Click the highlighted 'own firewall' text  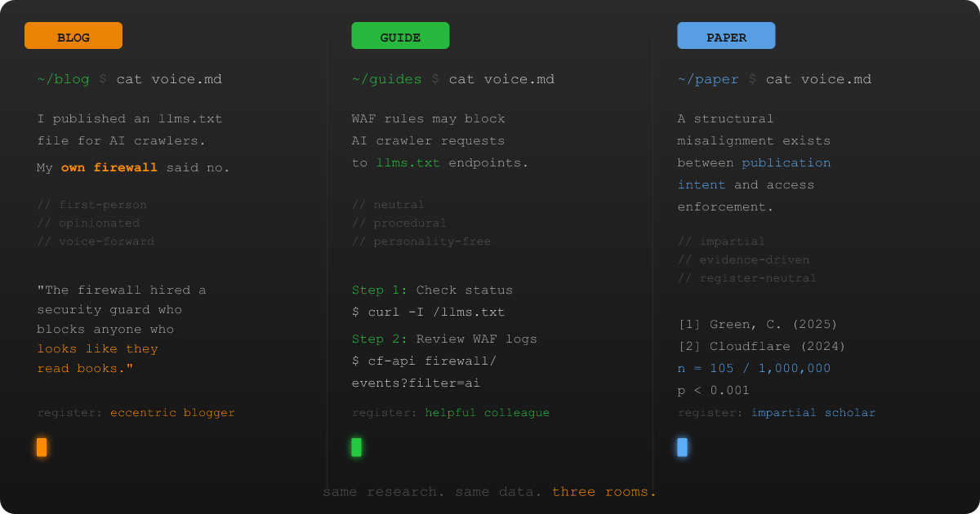pyautogui.click(x=109, y=166)
